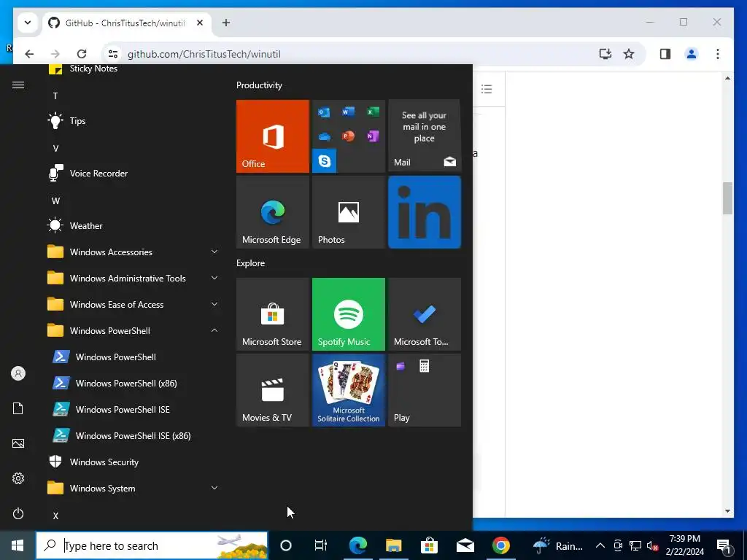Open Movies & TV tile
Image resolution: width=747 pixels, height=560 pixels.
(x=273, y=390)
